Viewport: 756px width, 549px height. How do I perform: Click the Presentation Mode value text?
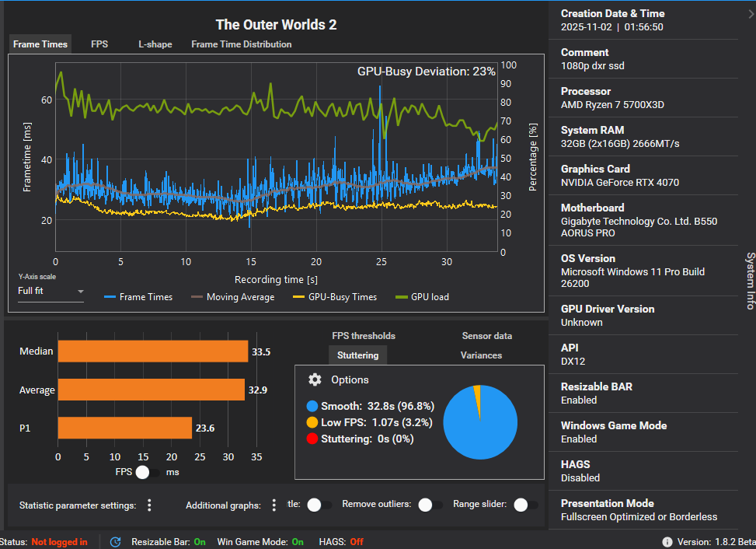639,516
